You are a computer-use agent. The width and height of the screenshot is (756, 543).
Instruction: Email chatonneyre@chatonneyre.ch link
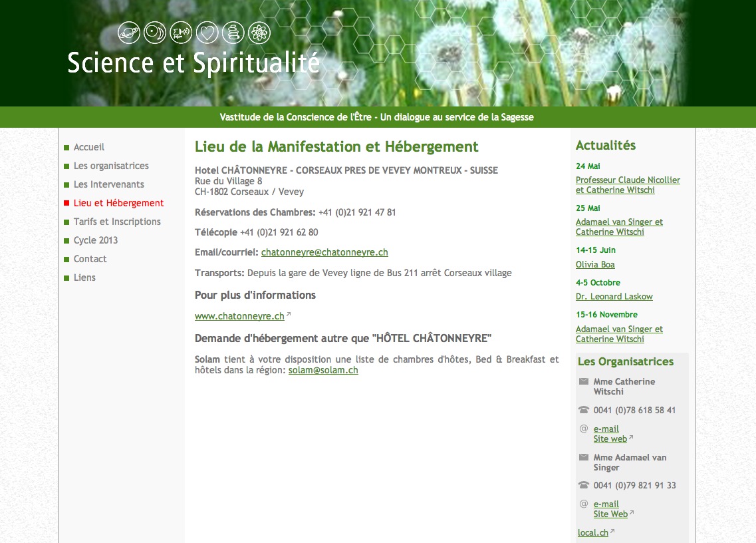pyautogui.click(x=324, y=252)
